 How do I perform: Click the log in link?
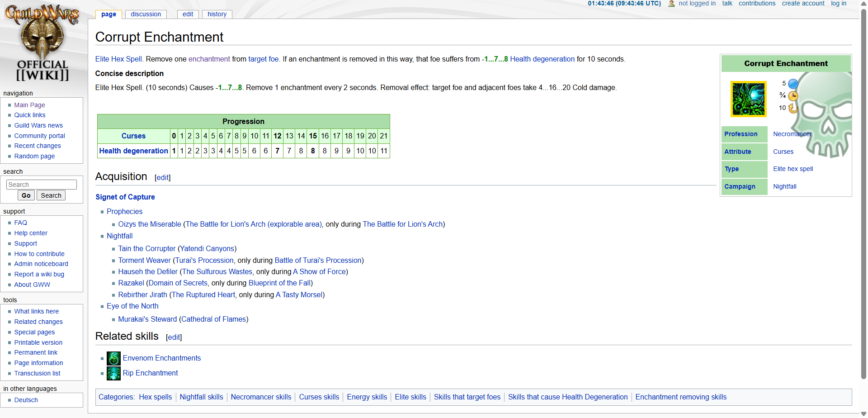click(x=839, y=4)
